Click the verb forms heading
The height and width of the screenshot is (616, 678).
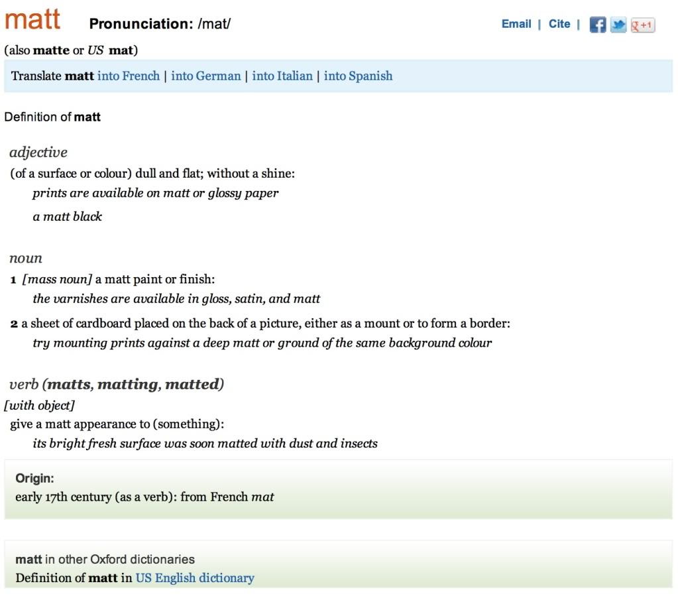click(117, 385)
